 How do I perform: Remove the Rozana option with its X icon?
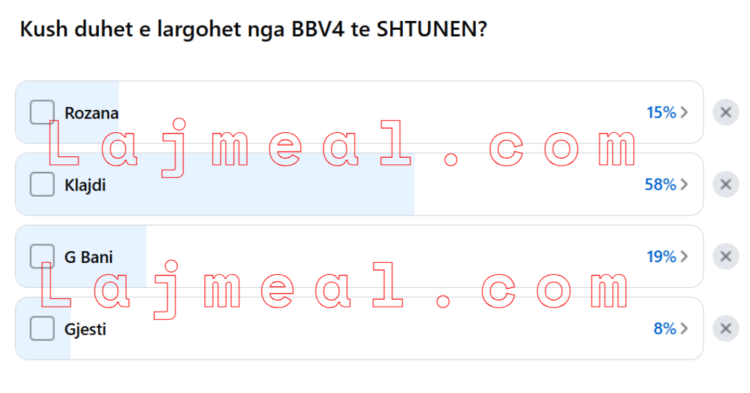click(x=726, y=112)
